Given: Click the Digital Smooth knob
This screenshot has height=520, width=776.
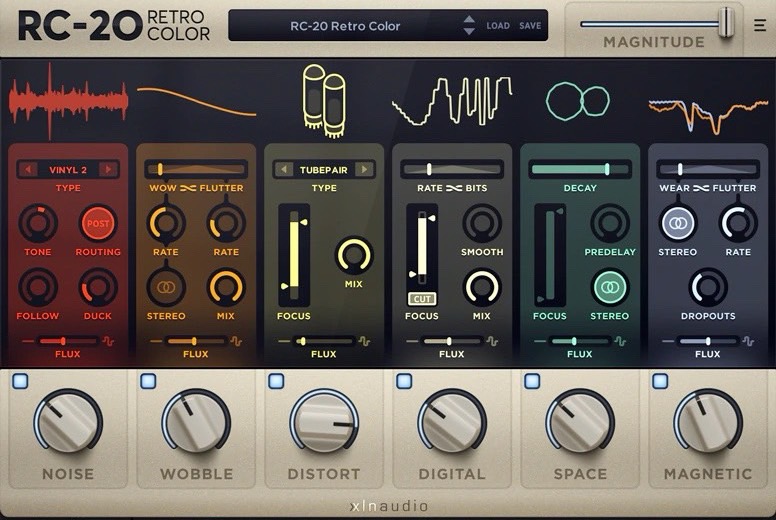Looking at the screenshot, I should click(482, 223).
